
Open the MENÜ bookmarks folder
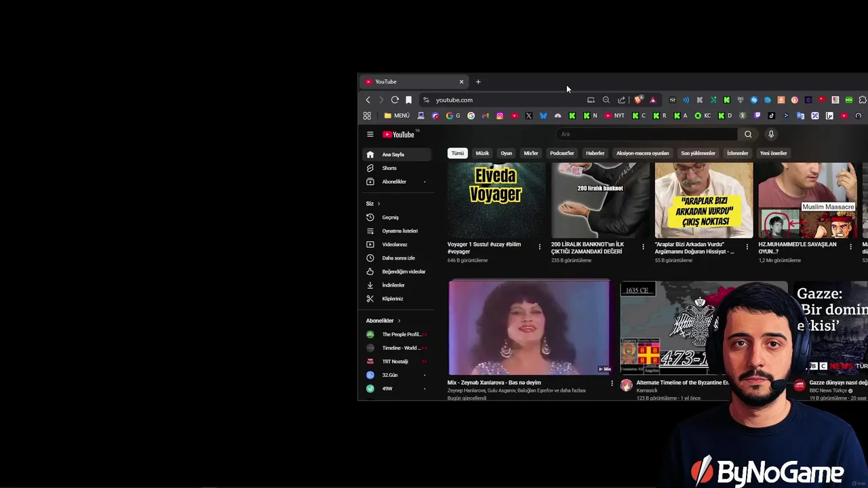397,115
